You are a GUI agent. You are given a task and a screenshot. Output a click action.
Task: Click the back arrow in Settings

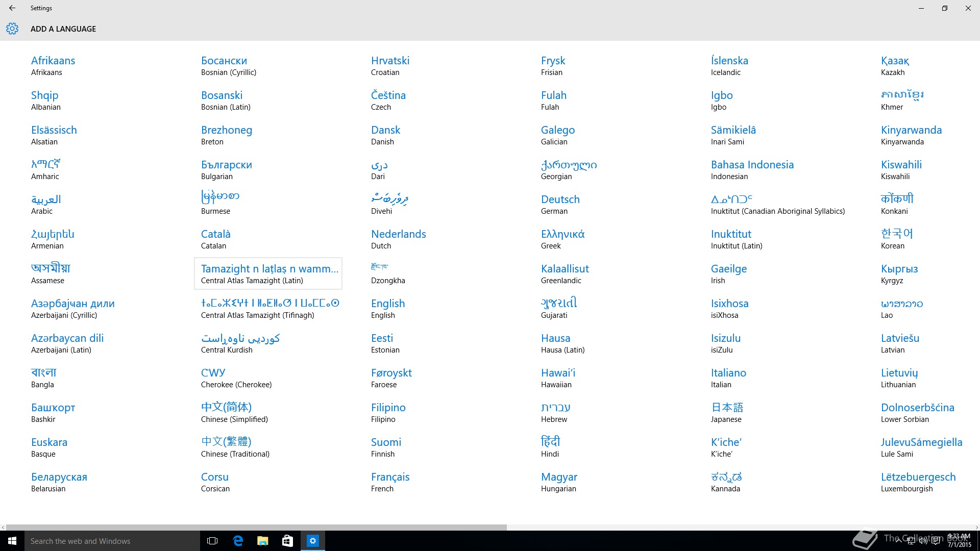click(12, 8)
